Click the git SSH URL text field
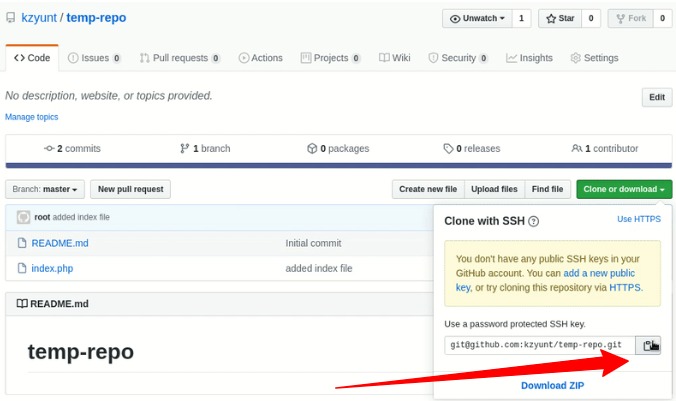Viewport: 676px width, 401px height. (x=540, y=345)
